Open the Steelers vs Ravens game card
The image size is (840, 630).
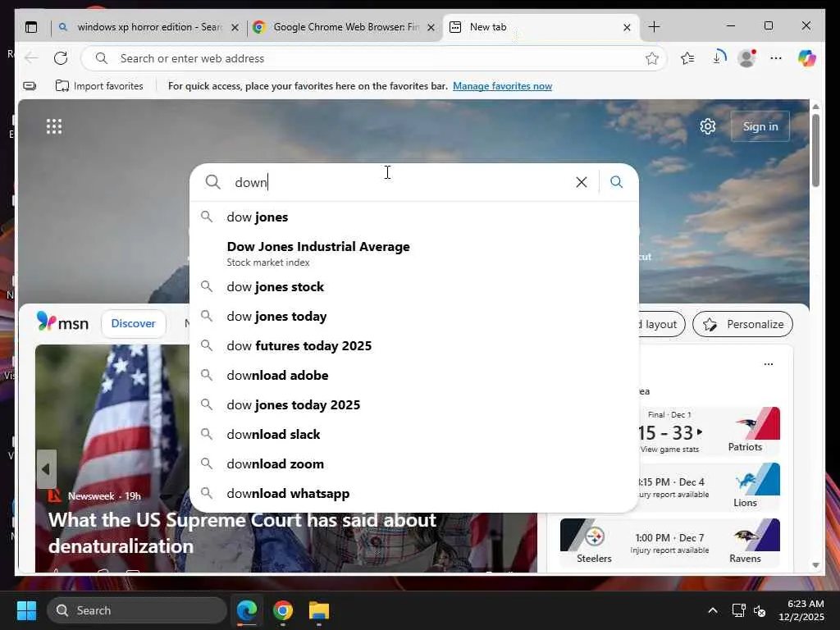[669, 542]
